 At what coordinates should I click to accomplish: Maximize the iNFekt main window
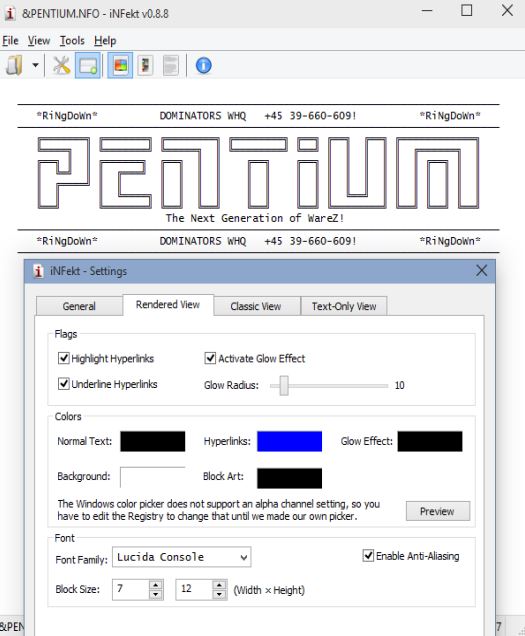(467, 10)
